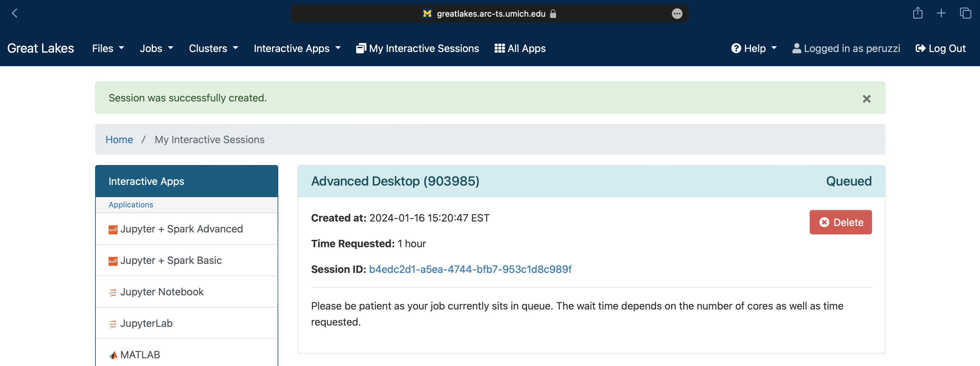Click the greatlakes URL address field

pos(490,14)
